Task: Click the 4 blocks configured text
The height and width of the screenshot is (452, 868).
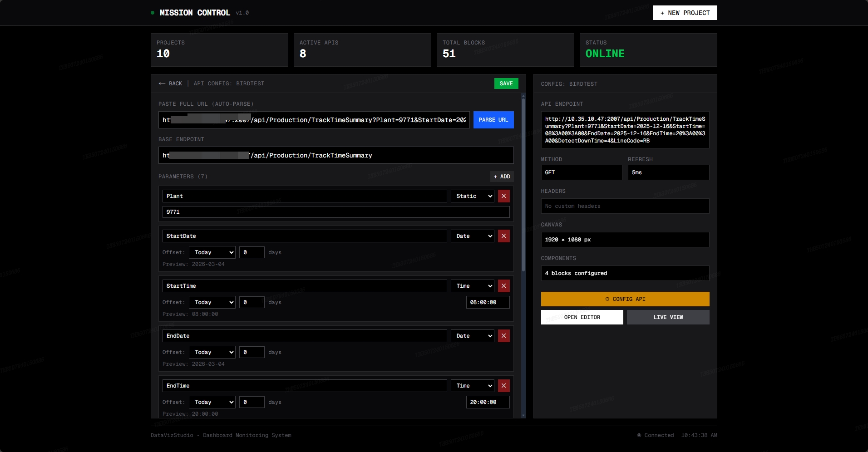Action: point(576,273)
